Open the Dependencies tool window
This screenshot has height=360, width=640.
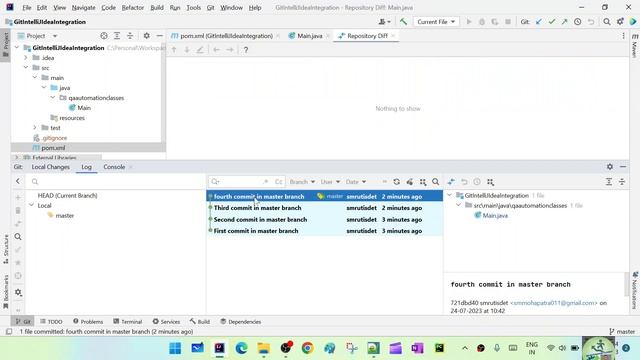[x=241, y=322]
